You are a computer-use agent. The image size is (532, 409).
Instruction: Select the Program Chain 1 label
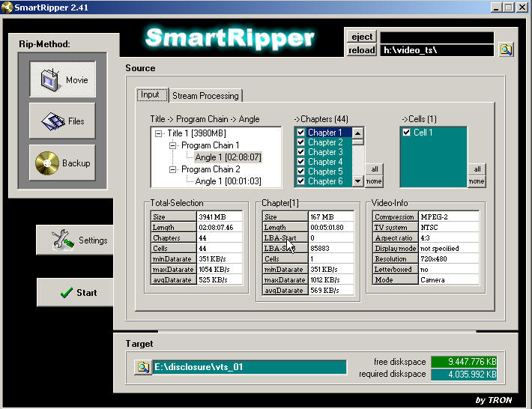point(211,145)
